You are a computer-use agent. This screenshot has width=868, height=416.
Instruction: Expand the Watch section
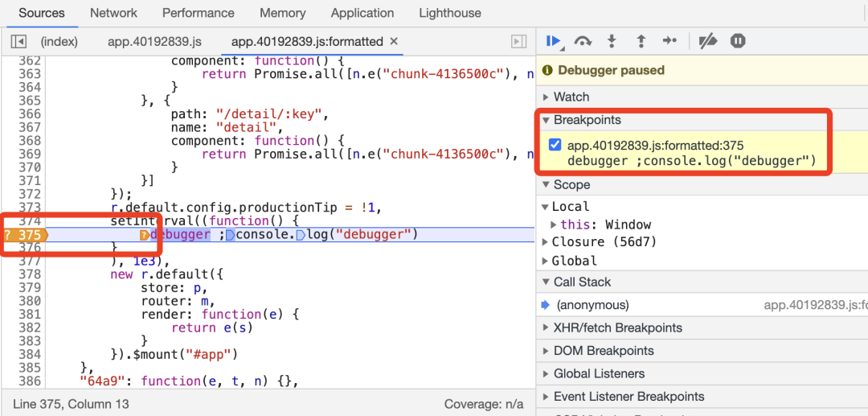click(x=571, y=97)
